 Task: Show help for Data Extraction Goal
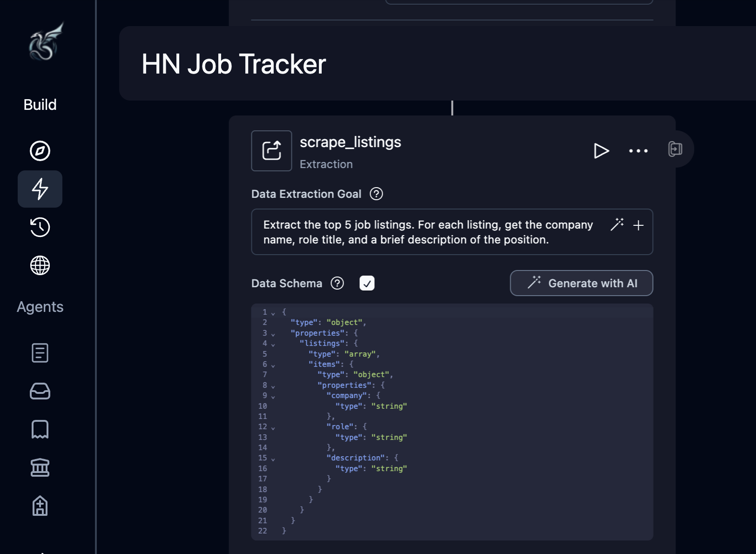click(376, 194)
